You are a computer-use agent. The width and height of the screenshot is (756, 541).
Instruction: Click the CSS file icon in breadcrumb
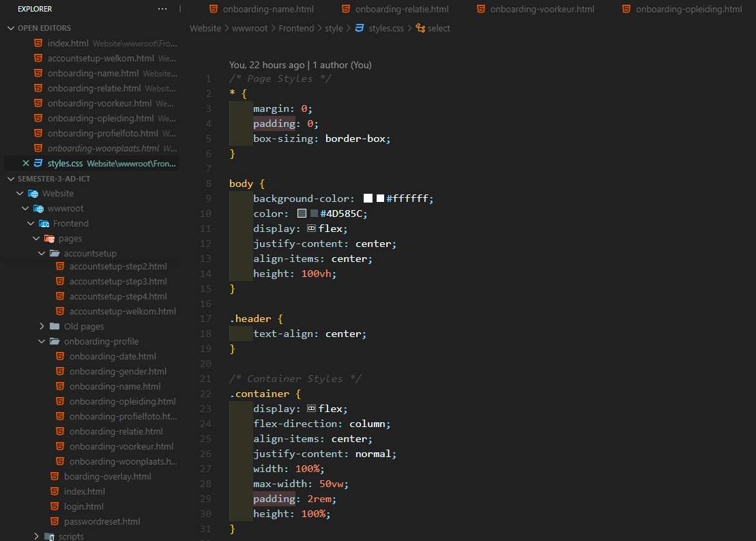point(359,28)
